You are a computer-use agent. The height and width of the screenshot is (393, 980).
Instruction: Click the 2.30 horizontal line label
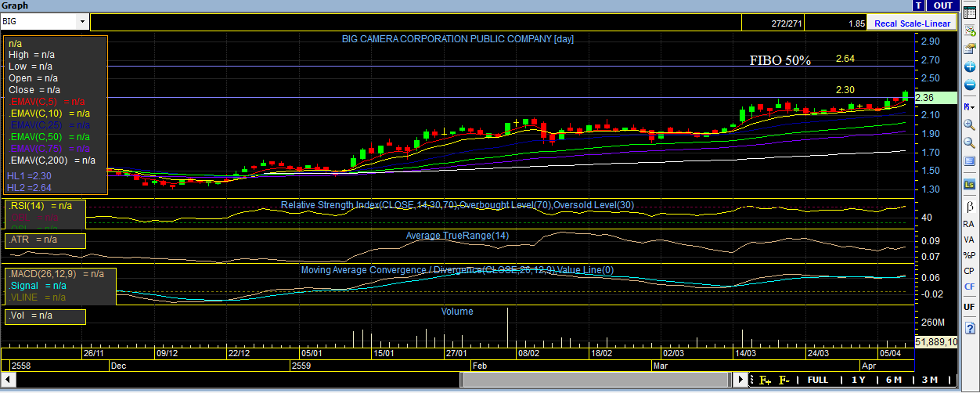click(x=845, y=90)
